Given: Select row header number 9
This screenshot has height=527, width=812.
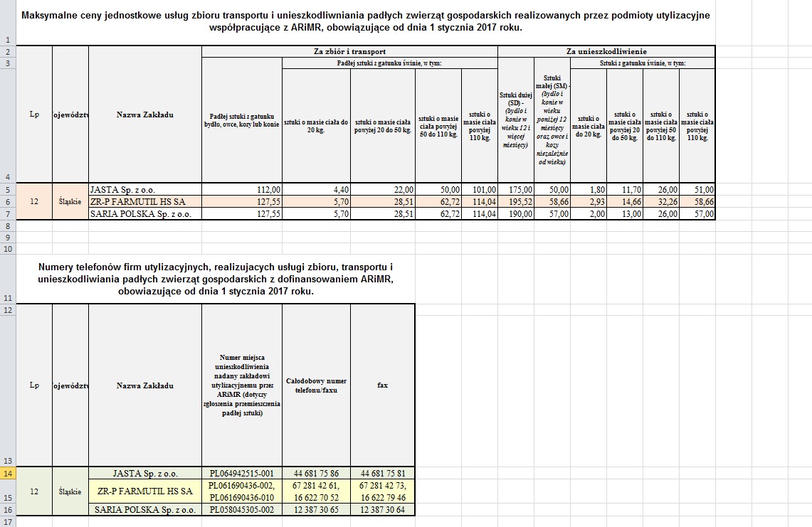Looking at the screenshot, I should pos(8,237).
